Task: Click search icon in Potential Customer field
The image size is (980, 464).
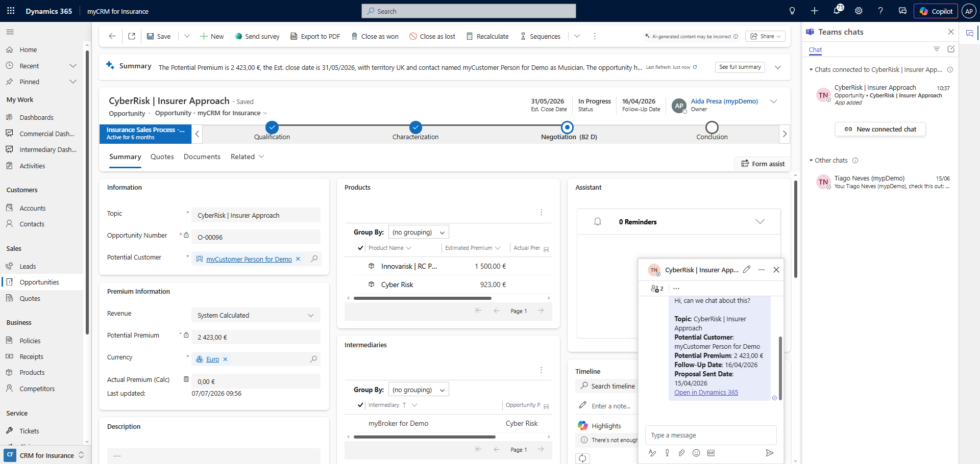Action: point(314,259)
